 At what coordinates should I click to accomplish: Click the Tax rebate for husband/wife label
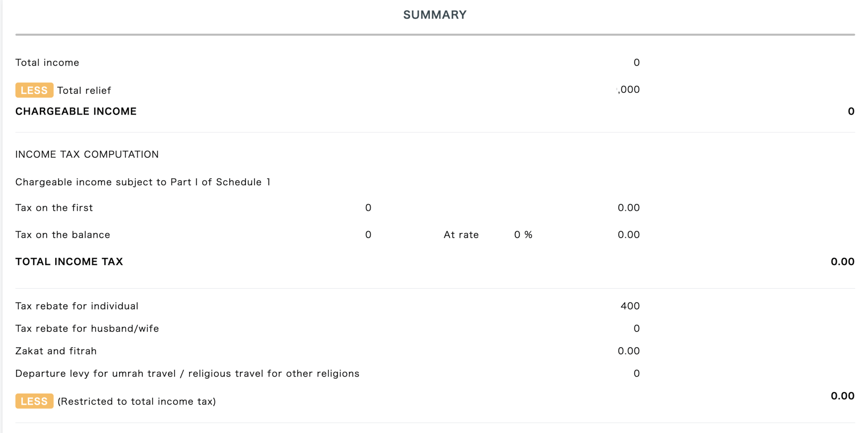(x=87, y=329)
